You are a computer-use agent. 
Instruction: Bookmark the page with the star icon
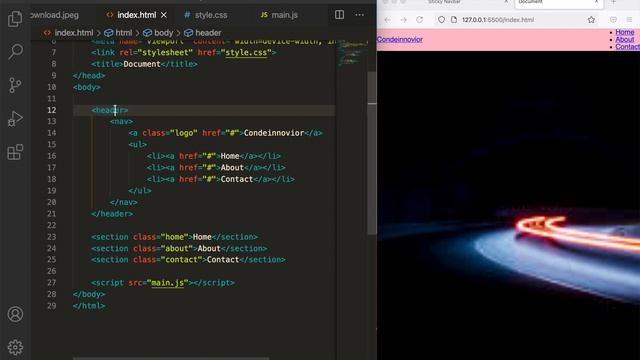point(591,20)
